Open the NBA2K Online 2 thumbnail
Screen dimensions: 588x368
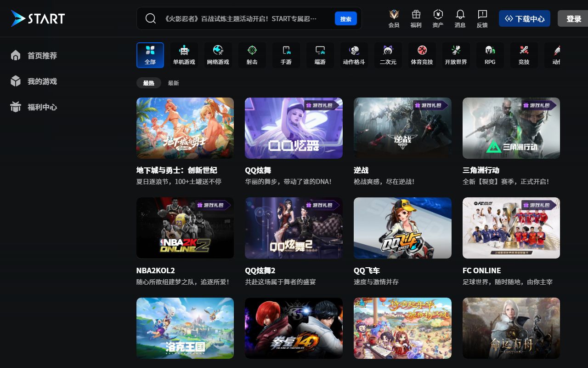(x=185, y=228)
